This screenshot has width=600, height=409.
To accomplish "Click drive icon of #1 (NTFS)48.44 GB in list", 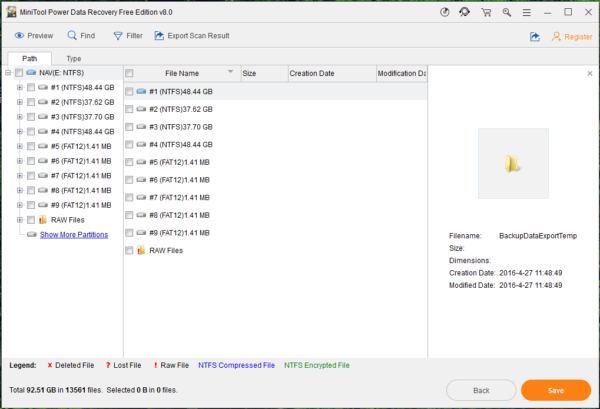I will pos(141,91).
